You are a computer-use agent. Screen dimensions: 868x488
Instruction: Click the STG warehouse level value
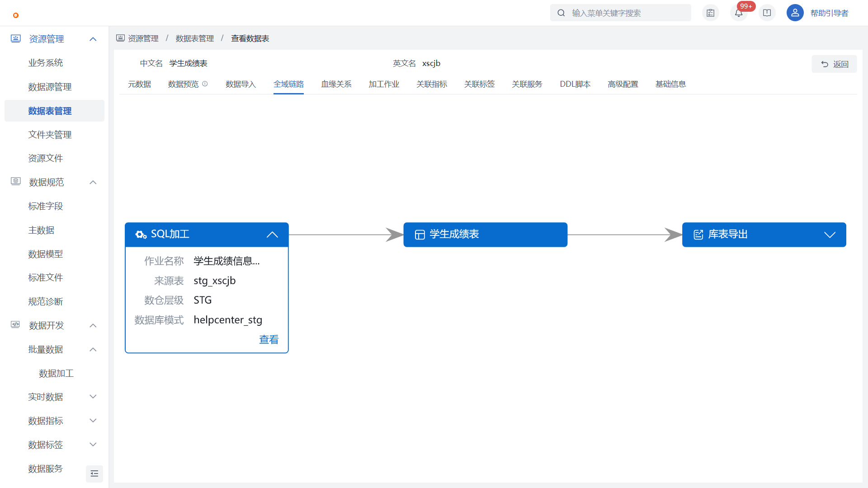point(203,300)
